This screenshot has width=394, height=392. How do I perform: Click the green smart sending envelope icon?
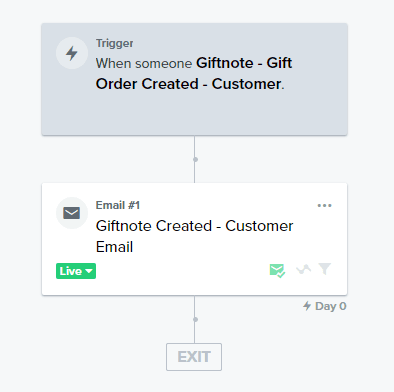click(x=277, y=270)
